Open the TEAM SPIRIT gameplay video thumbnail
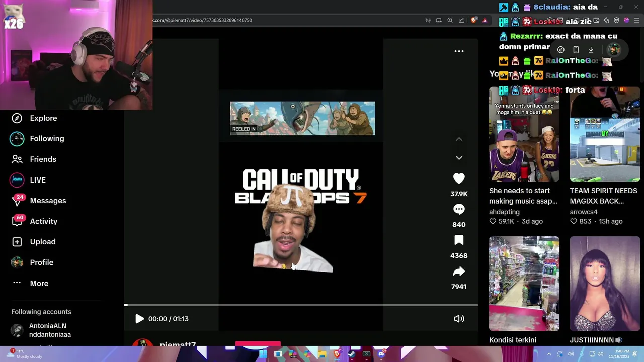 605,134
